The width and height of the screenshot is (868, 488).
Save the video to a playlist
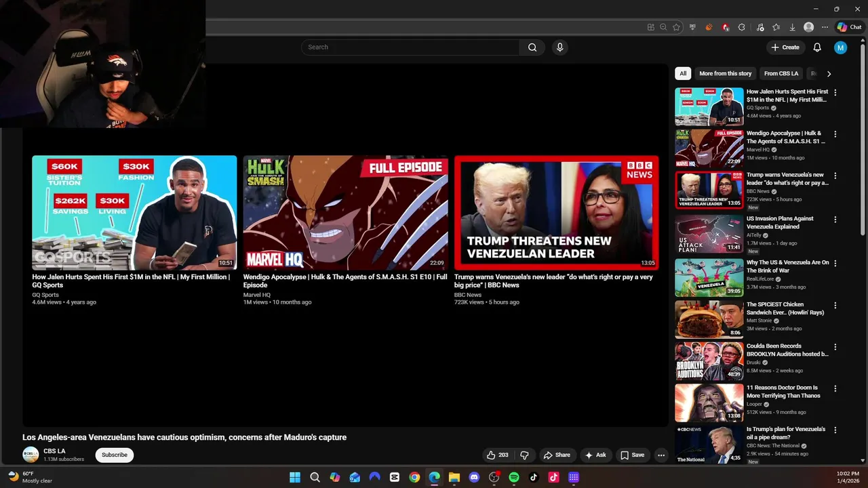pyautogui.click(x=632, y=455)
